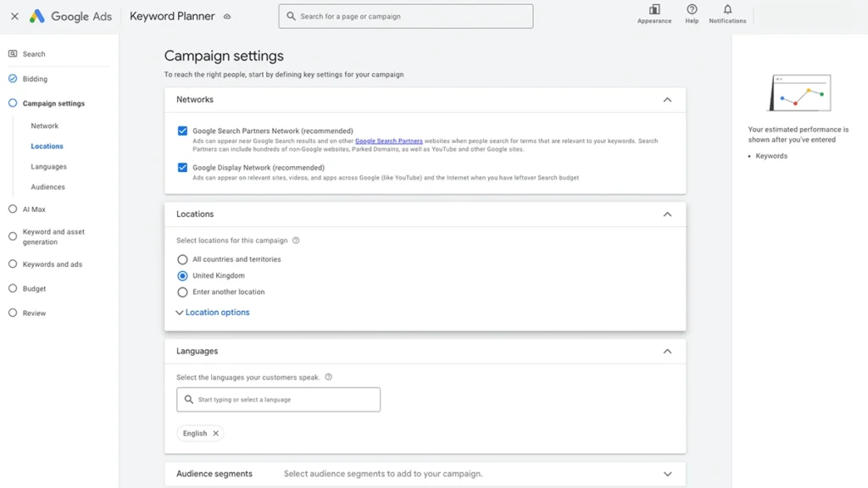This screenshot has width=868, height=488.
Task: Go to Search step in sidebar
Action: tap(34, 53)
